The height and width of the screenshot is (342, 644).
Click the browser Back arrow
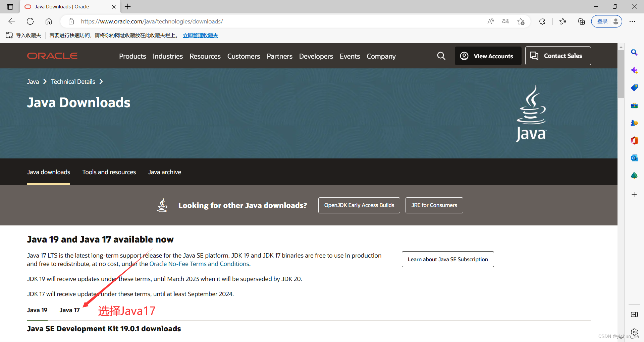tap(12, 21)
